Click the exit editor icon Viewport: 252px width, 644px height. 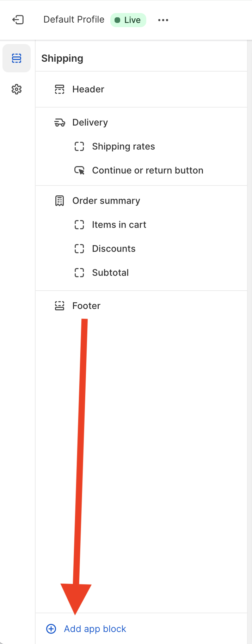18,20
